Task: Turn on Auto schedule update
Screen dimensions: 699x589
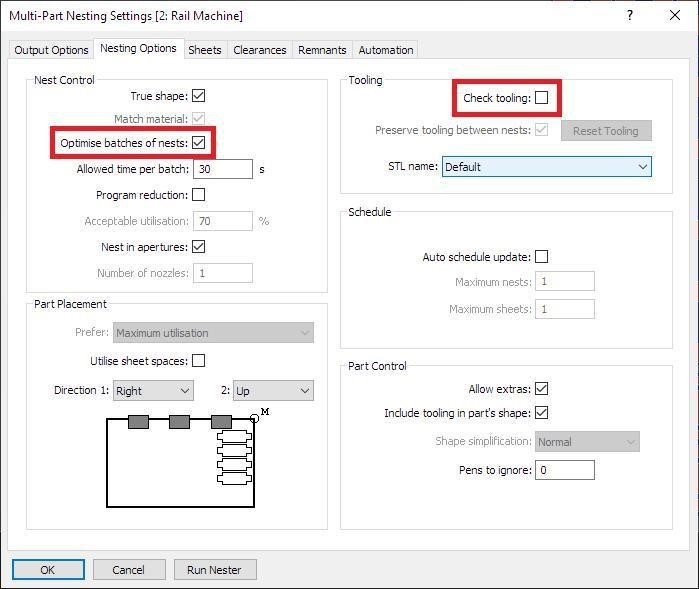Action: click(541, 257)
